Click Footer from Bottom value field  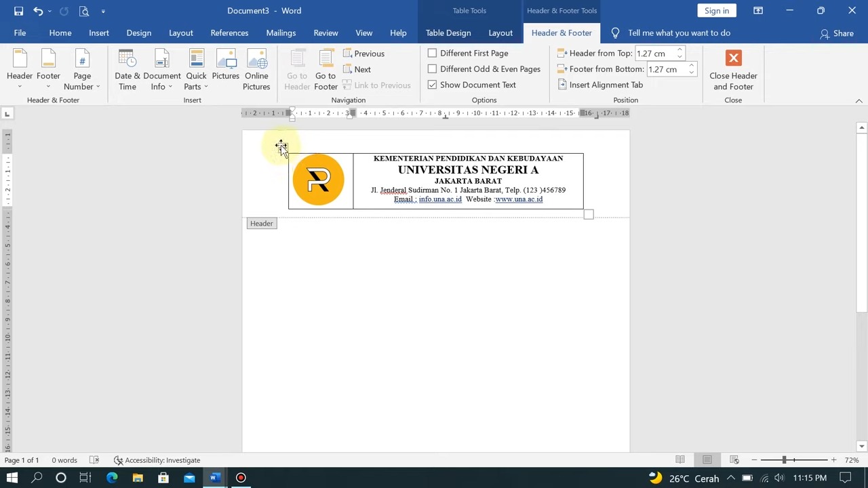(x=666, y=69)
